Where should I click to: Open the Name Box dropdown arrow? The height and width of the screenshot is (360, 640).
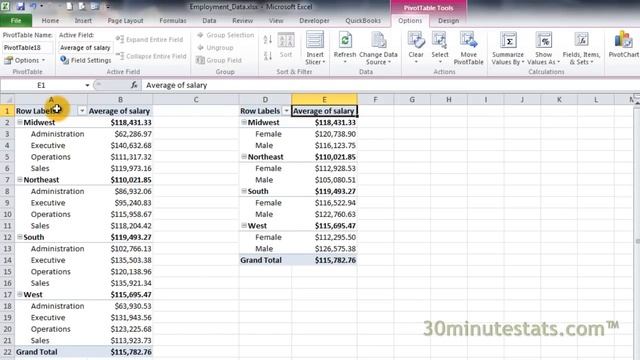click(87, 85)
